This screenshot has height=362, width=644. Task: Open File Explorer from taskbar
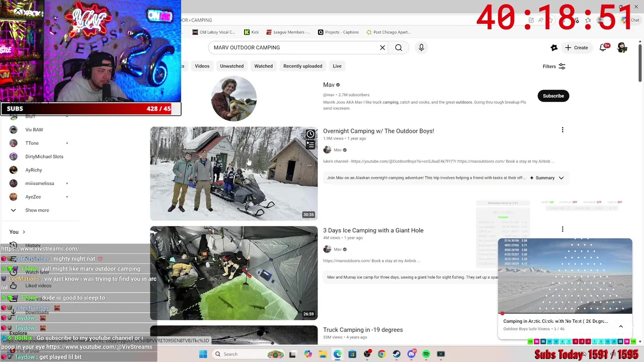click(x=323, y=354)
